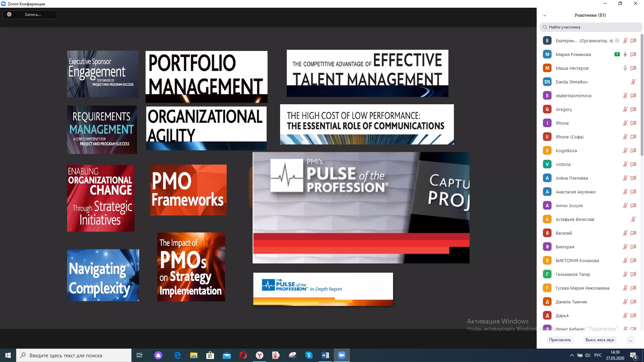The image size is (644, 362).
Task: Toggle microphone icon for Миша Нестеров
Action: coord(625,68)
